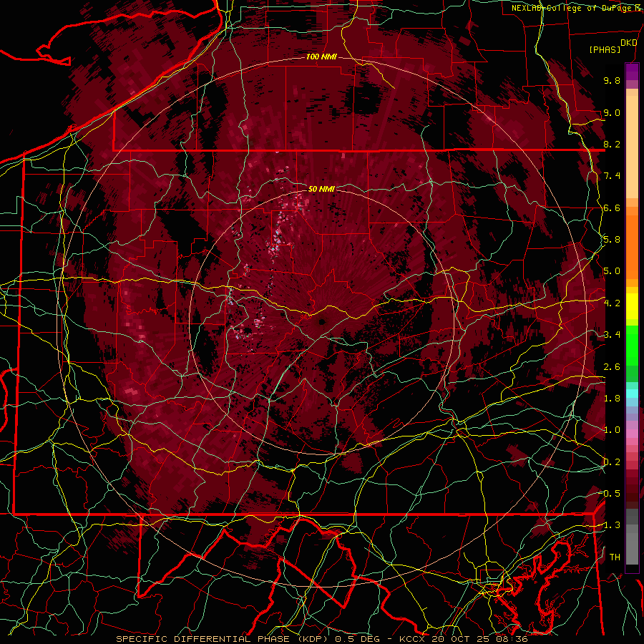Screen dimensions: 644x644
Task: Click the yellow segment of the color scale
Action: point(632,306)
